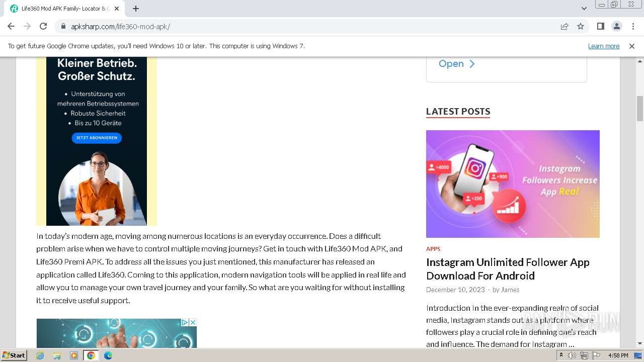Open the network tray icon
The height and width of the screenshot is (362, 644).
584,355
